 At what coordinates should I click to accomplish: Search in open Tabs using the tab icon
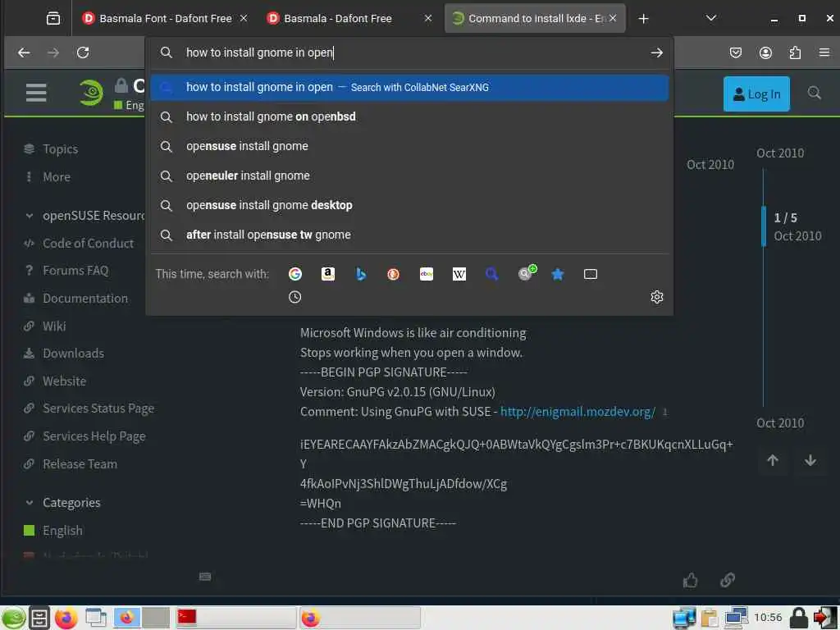[x=591, y=274]
